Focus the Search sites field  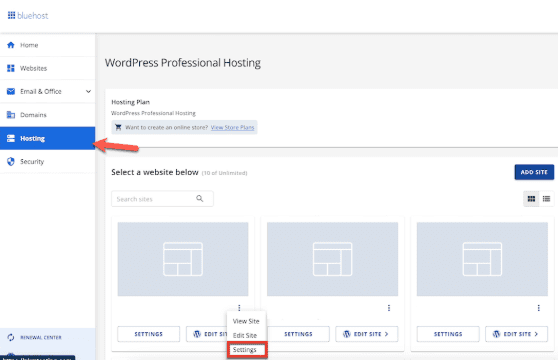pos(162,199)
